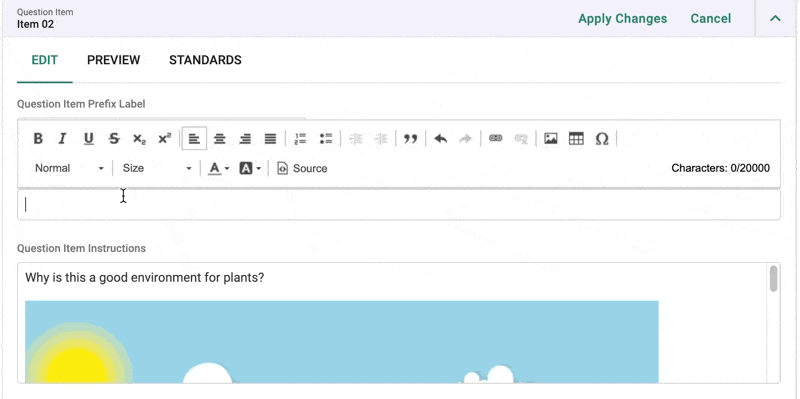
Task: Click the 'Question Item Prefix Label' heading
Action: click(x=81, y=104)
